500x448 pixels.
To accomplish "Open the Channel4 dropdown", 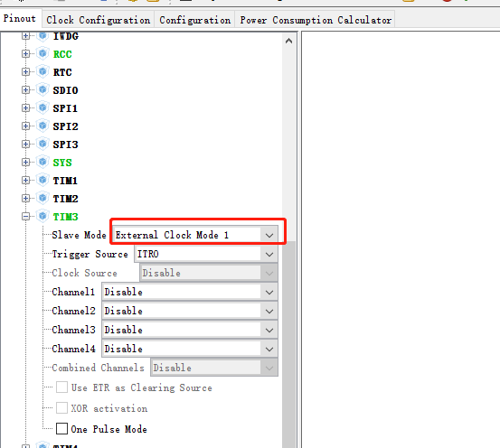I will (x=190, y=349).
